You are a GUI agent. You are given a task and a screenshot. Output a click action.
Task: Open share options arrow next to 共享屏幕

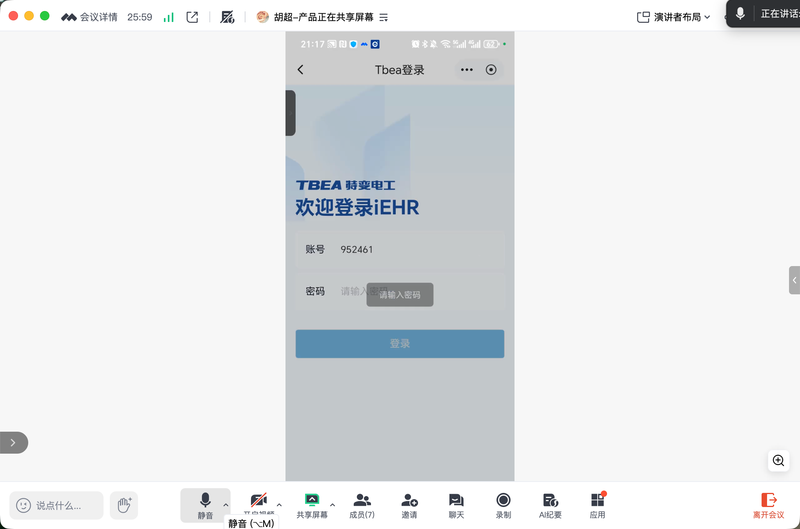pos(332,505)
